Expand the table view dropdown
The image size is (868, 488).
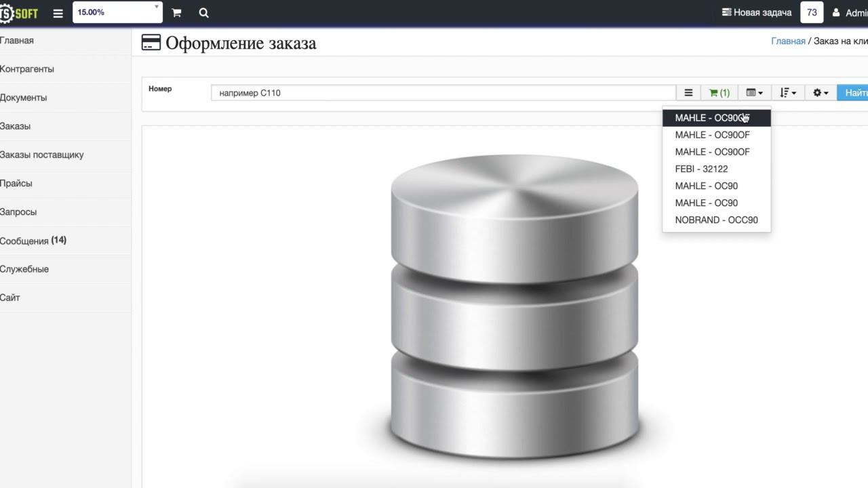tap(754, 93)
